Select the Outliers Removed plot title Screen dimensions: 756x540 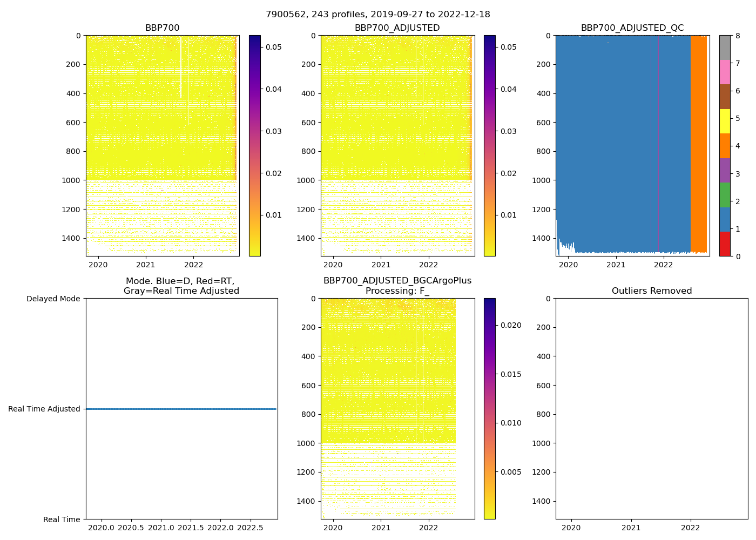[651, 291]
